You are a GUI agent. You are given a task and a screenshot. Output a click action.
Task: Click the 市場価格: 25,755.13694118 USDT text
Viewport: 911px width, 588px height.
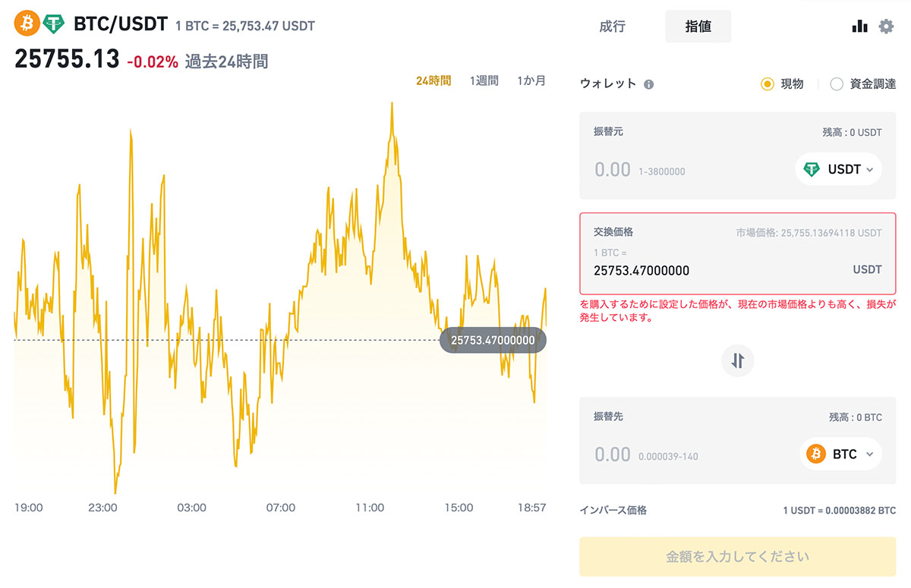(809, 233)
